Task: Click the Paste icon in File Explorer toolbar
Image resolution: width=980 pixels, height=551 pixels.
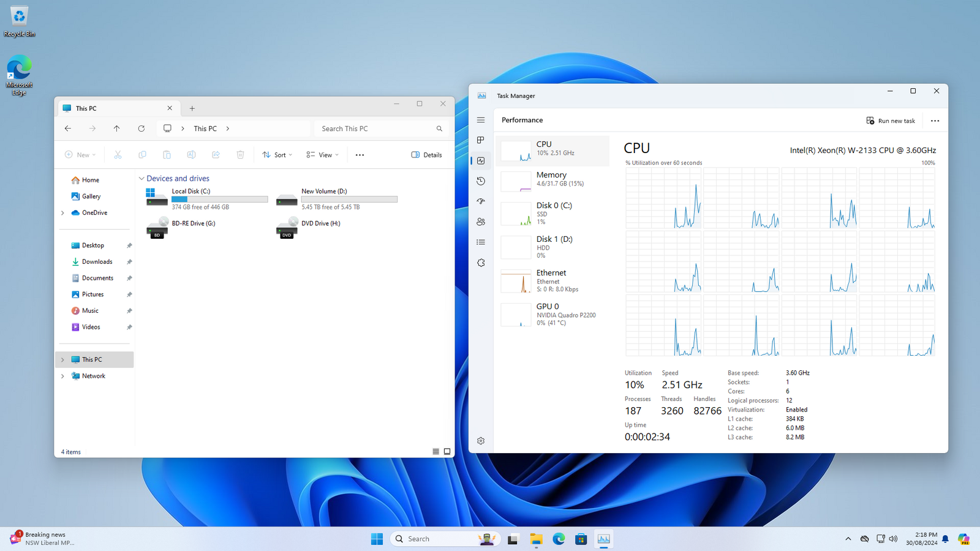Action: click(x=167, y=155)
